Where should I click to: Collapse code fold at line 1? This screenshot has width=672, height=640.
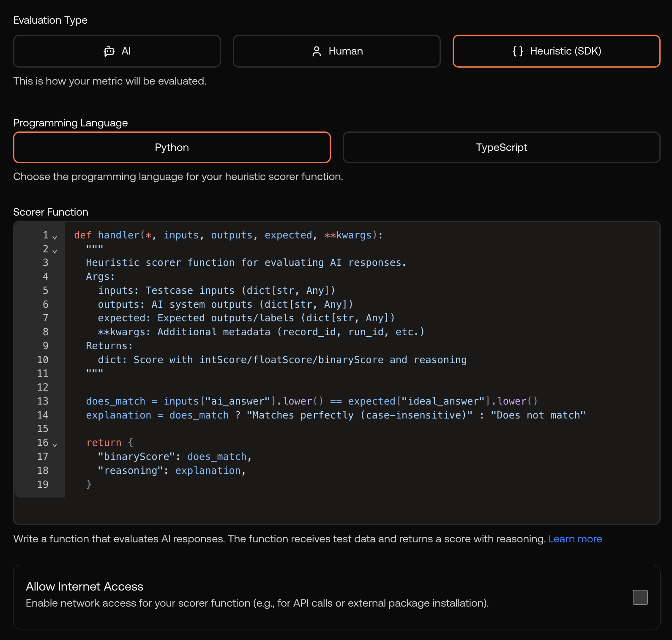[x=55, y=237]
